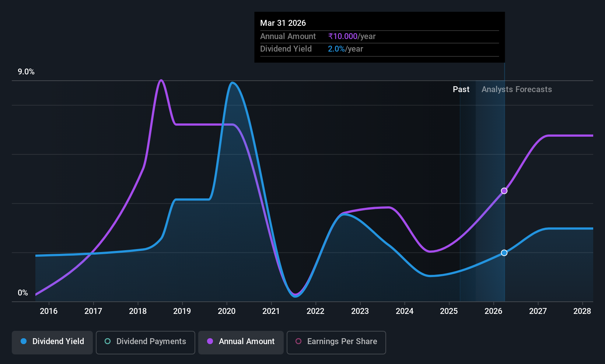Click the 2020 x-axis year label
The width and height of the screenshot is (605, 364).
pos(227,311)
